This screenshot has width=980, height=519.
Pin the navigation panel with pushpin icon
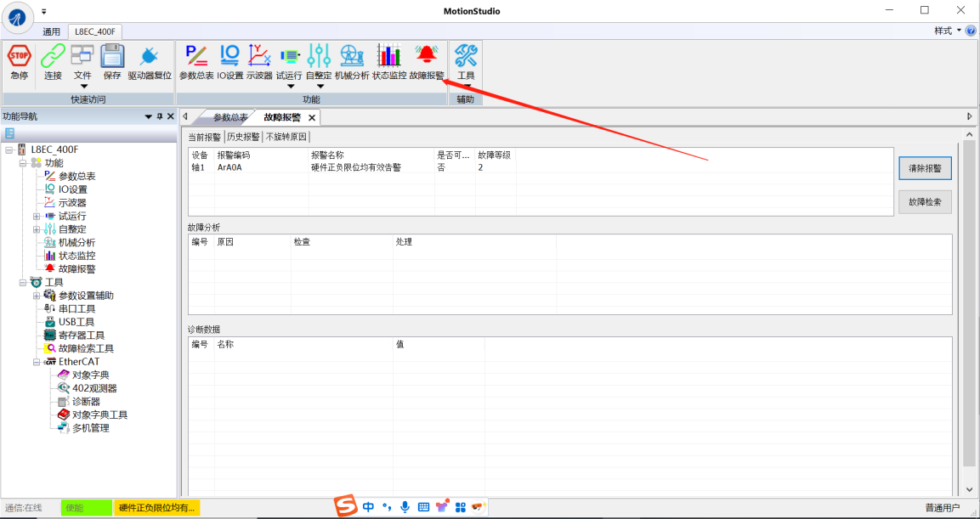(160, 116)
